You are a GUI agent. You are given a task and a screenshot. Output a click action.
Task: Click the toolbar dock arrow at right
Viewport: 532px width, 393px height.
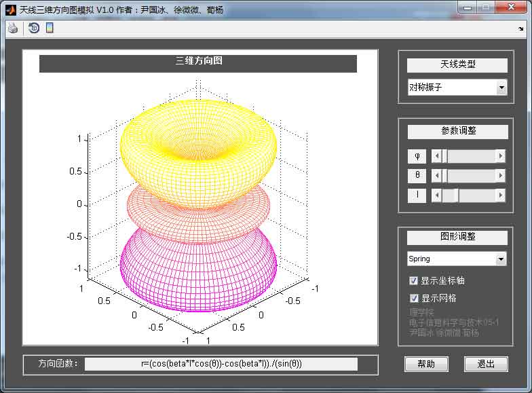521,29
